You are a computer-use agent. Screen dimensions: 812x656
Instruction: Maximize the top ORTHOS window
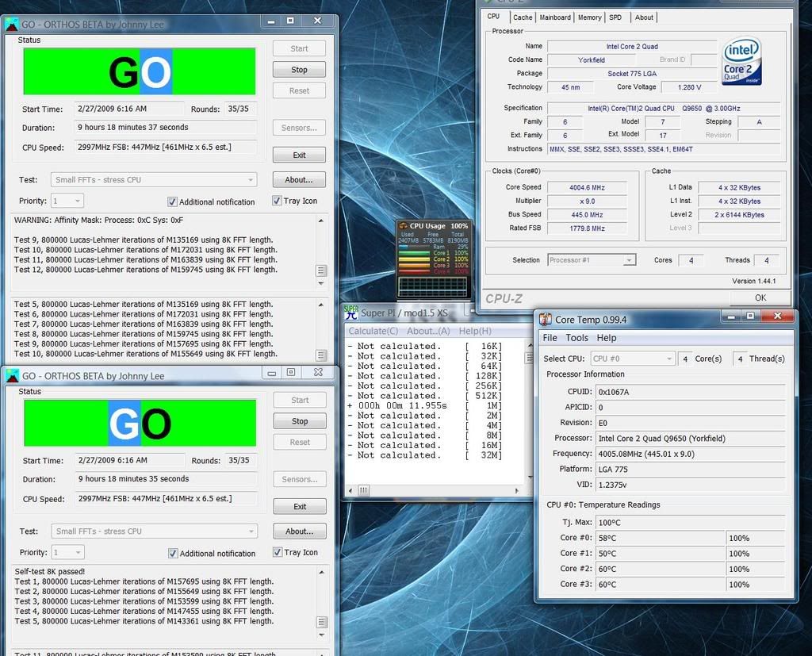click(x=290, y=21)
